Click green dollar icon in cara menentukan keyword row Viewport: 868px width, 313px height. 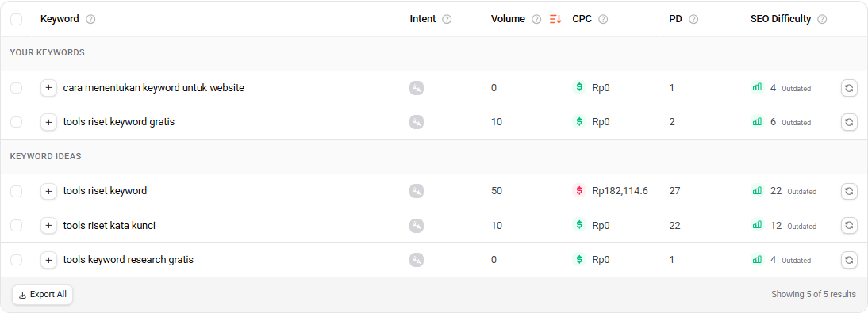point(579,87)
